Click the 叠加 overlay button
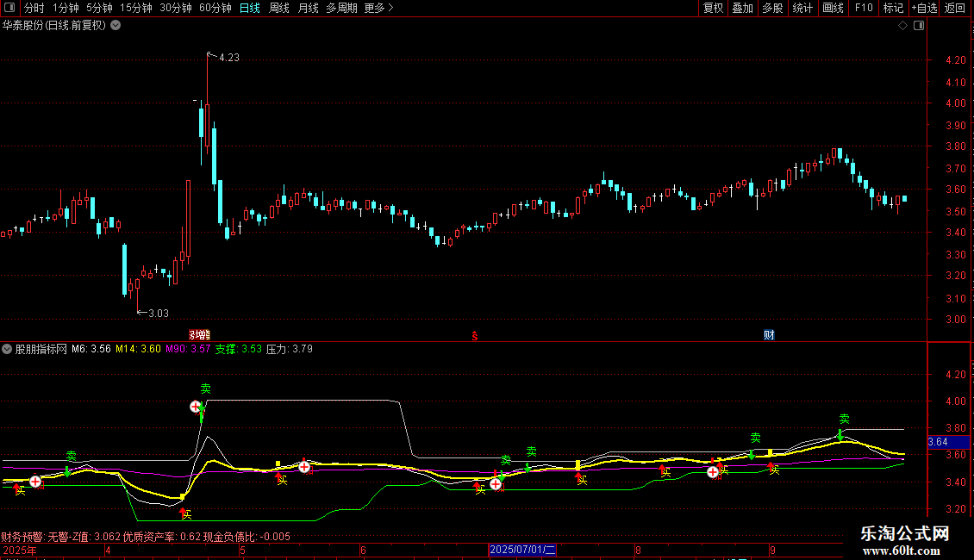Screen dimensions: 974x560 (743, 8)
